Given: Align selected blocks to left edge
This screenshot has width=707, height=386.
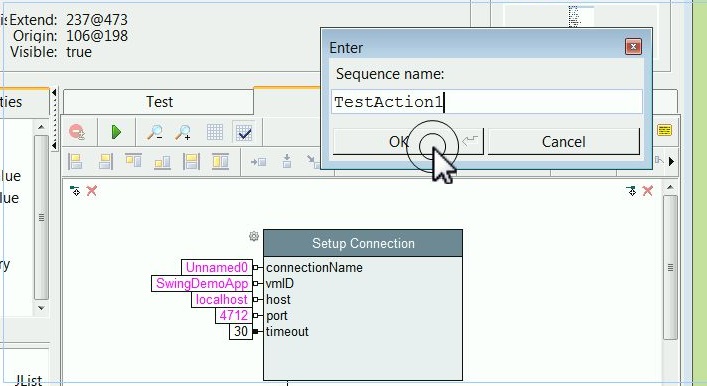Looking at the screenshot, I should click(75, 161).
